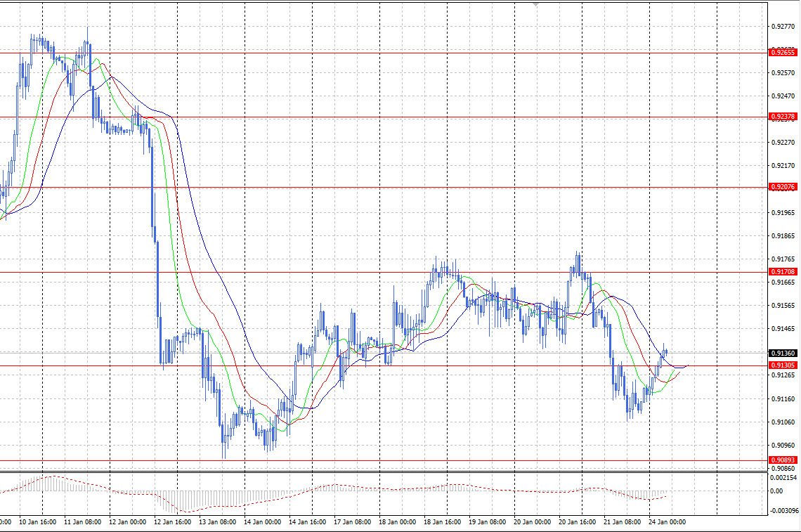Click time axis label 14 Jan 16:00

307,522
